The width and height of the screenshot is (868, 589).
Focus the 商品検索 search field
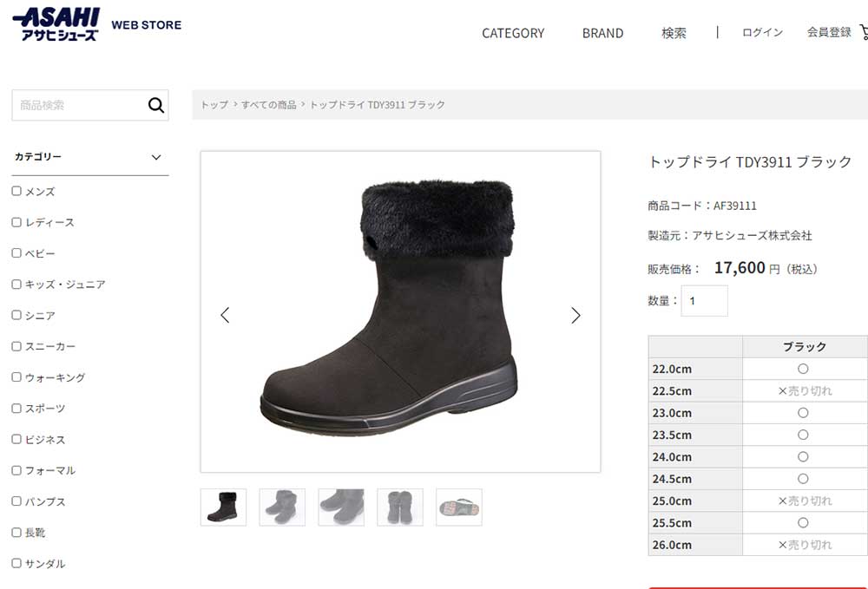(x=79, y=105)
